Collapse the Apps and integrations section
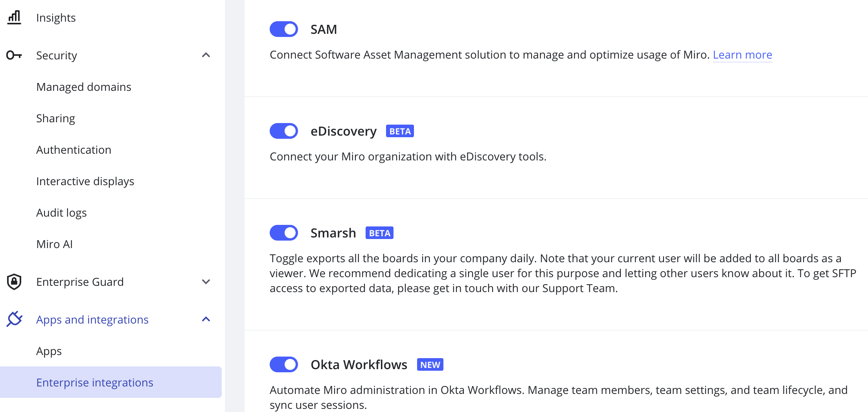The image size is (868, 412). pos(206,319)
